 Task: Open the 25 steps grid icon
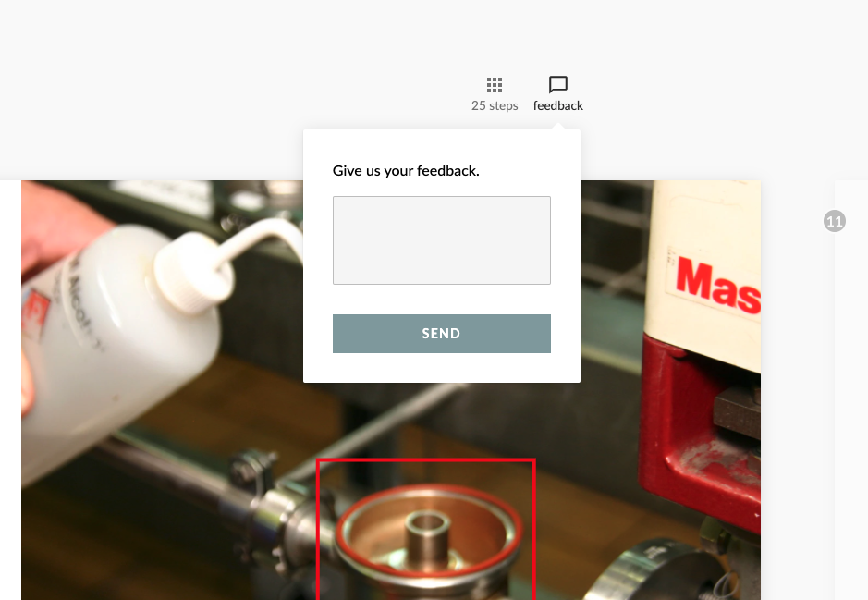click(495, 85)
